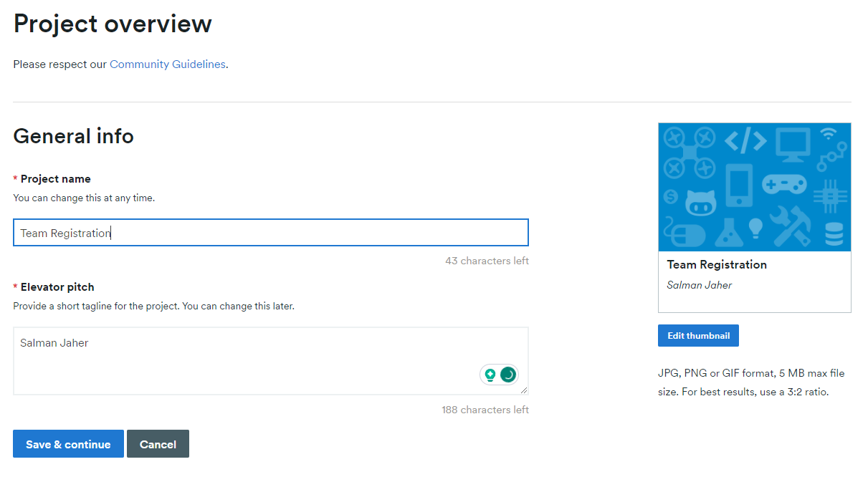
Task: Click the smartphone icon in the thumbnail
Action: click(740, 185)
